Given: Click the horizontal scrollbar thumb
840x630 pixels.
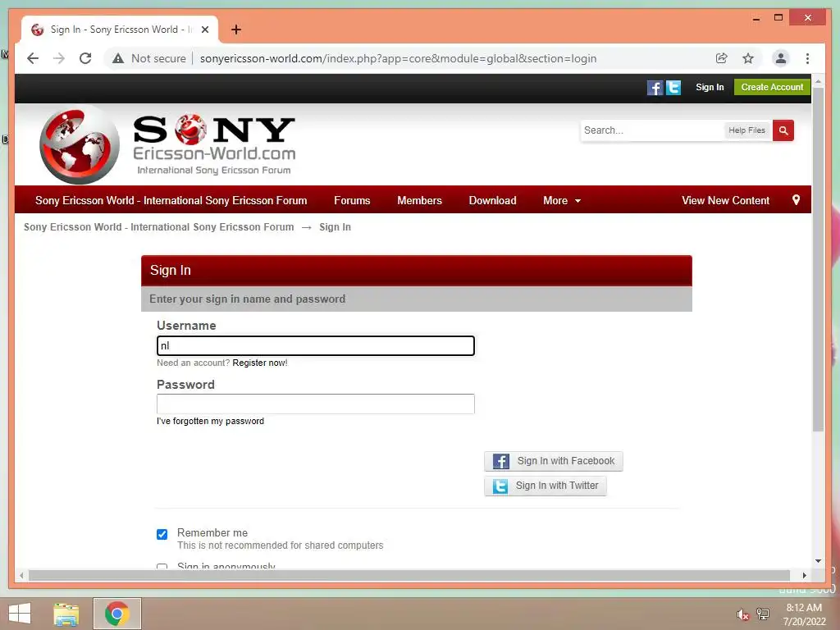Looking at the screenshot, I should point(409,575).
